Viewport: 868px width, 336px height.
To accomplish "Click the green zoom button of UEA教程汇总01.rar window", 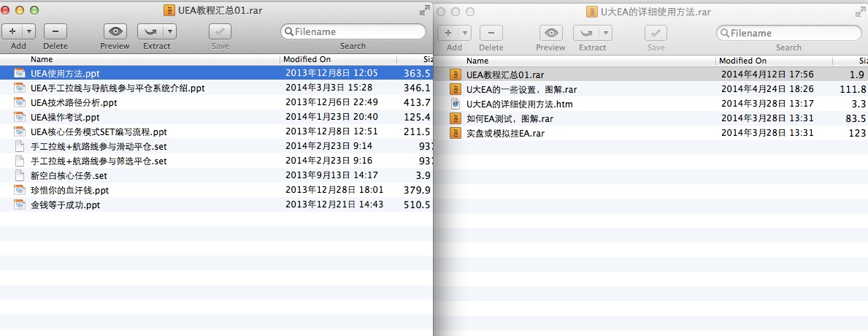I will 34,10.
